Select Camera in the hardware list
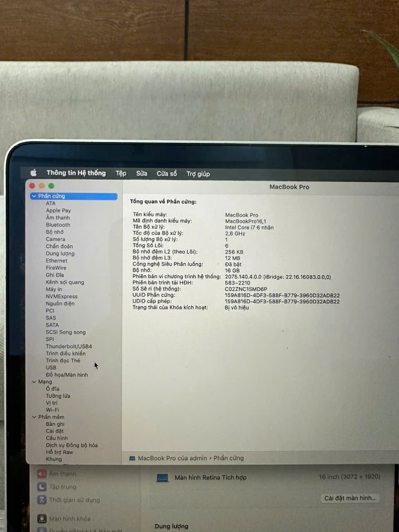Image resolution: width=399 pixels, height=532 pixels. 55,239
